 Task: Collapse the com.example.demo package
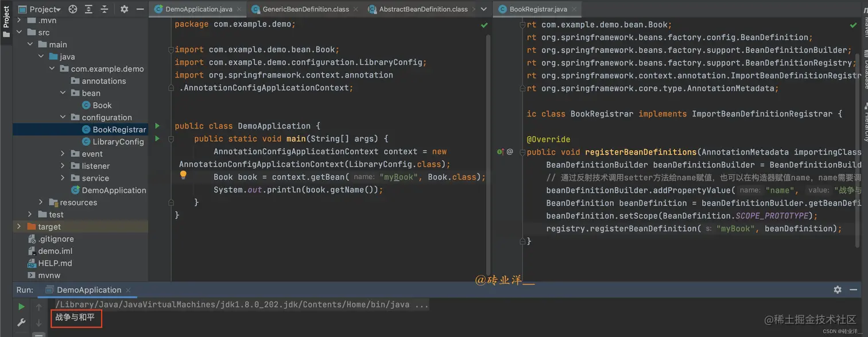[x=52, y=69]
